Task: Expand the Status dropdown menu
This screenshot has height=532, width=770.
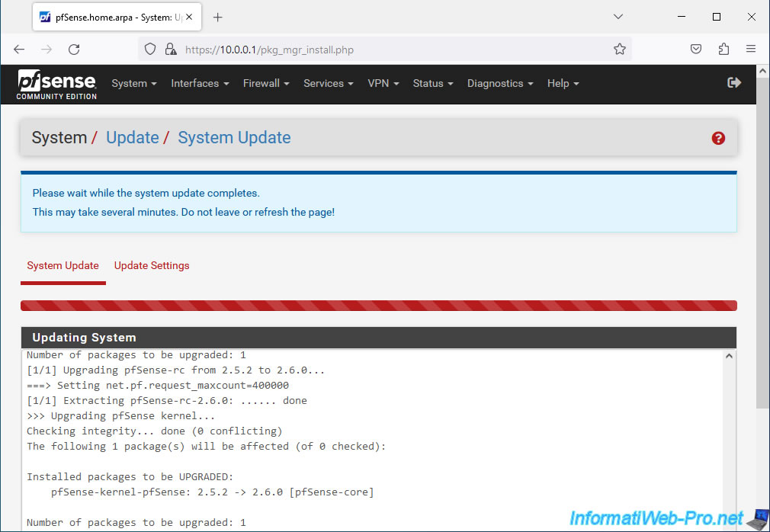Action: pyautogui.click(x=433, y=83)
